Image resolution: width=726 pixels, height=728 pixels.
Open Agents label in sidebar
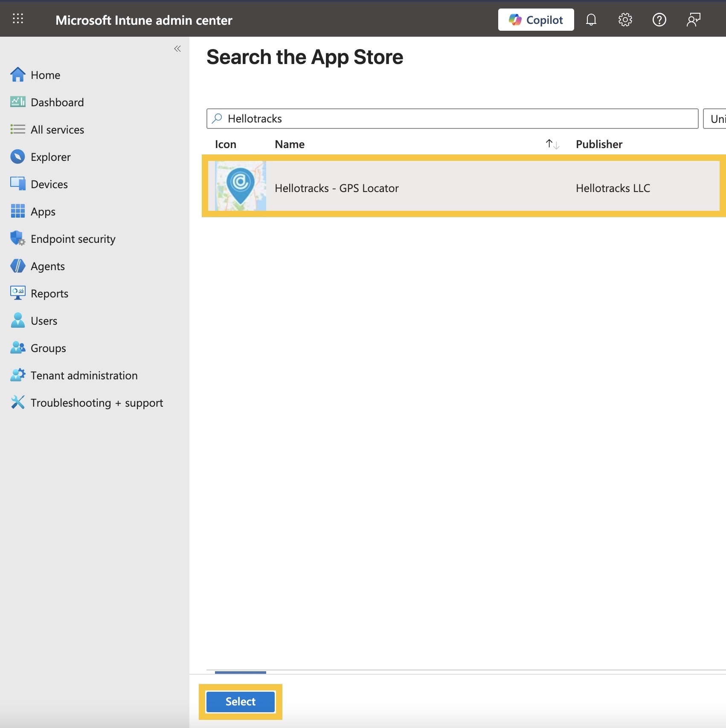tap(48, 267)
